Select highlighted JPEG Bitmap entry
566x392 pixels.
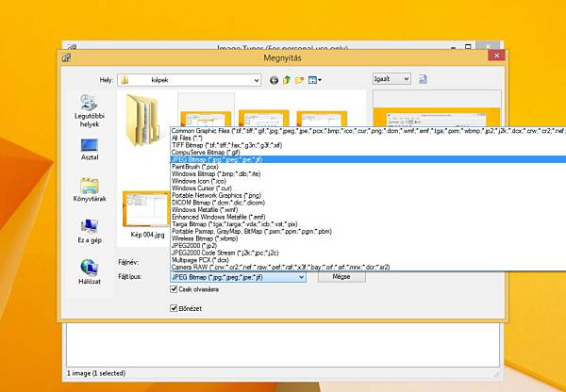(x=368, y=159)
